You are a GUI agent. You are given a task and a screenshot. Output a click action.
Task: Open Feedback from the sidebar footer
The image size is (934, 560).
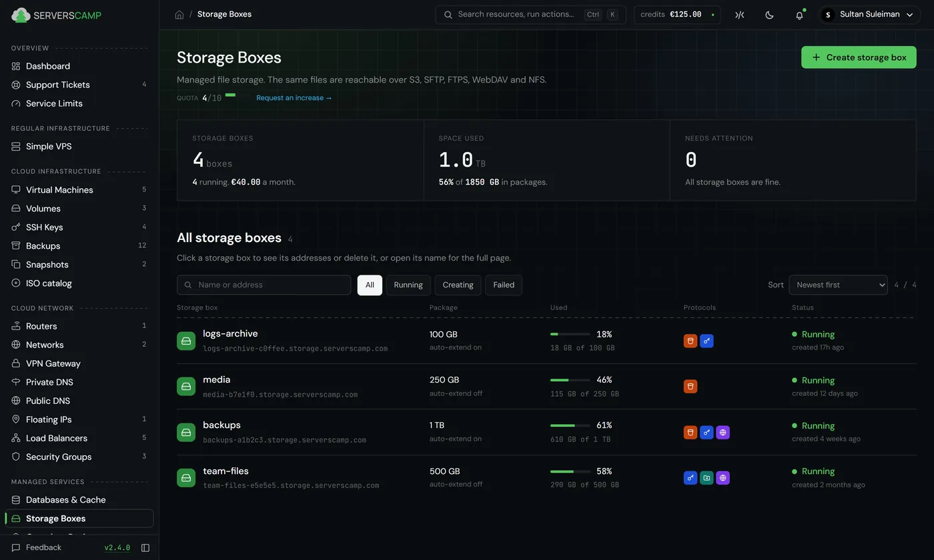click(37, 547)
